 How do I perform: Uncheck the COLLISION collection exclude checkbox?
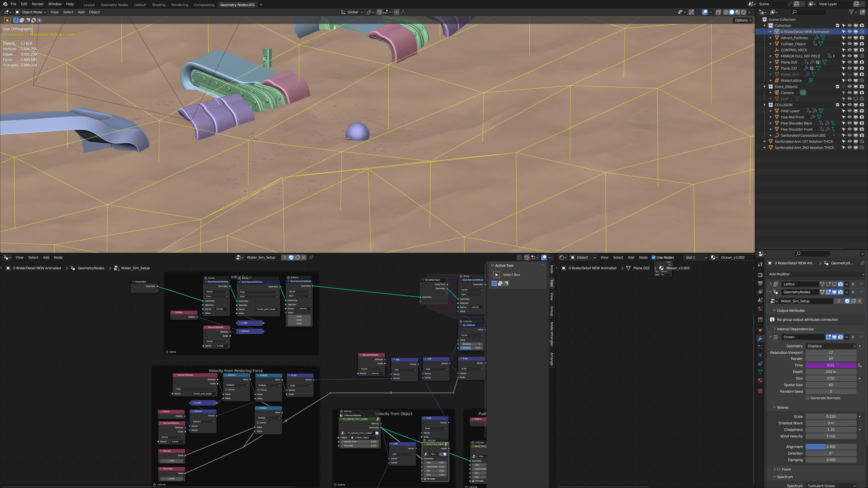pos(838,105)
